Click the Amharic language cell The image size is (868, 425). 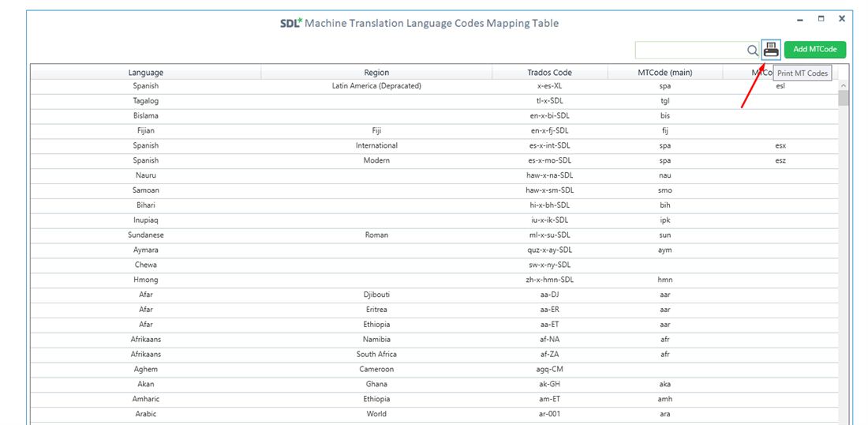tap(146, 399)
